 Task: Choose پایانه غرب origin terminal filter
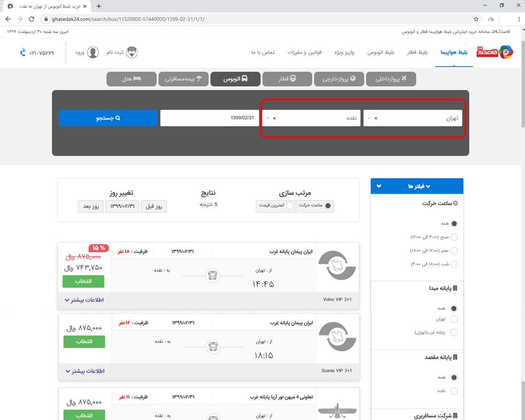point(454,332)
